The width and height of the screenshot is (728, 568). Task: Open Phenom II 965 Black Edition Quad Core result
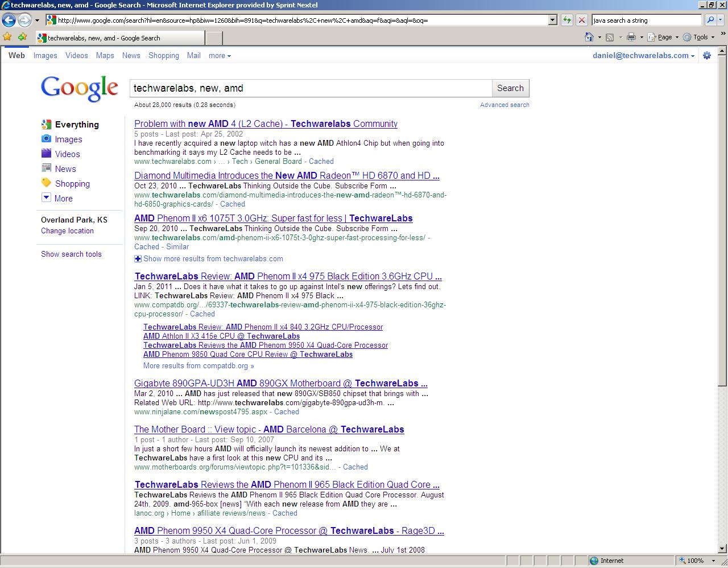pos(287,485)
